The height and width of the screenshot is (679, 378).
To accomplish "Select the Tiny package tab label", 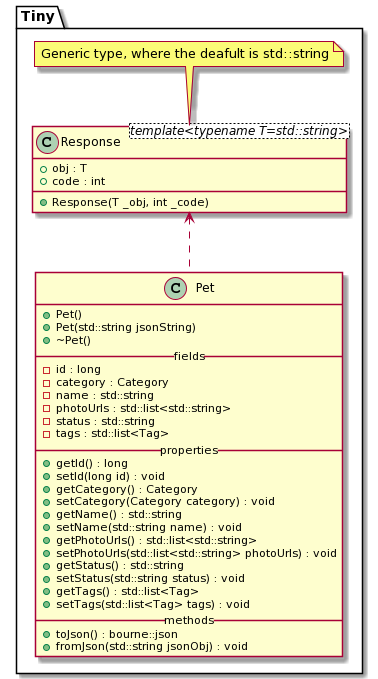I will pos(38,16).
